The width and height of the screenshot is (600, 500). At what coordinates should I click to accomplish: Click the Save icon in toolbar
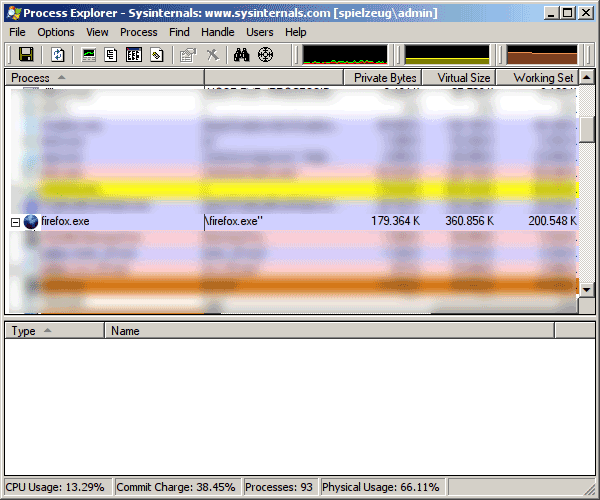point(26,55)
